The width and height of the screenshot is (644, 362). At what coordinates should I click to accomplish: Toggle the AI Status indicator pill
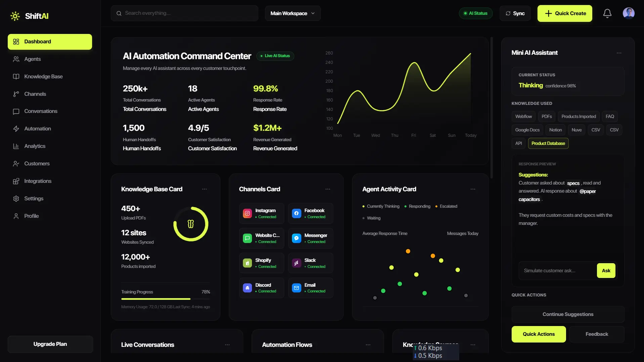click(475, 13)
